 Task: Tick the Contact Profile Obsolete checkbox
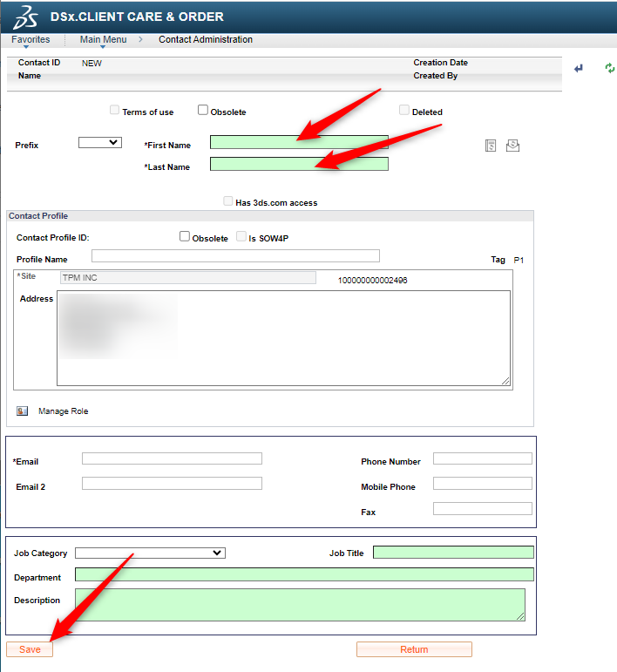tap(185, 236)
